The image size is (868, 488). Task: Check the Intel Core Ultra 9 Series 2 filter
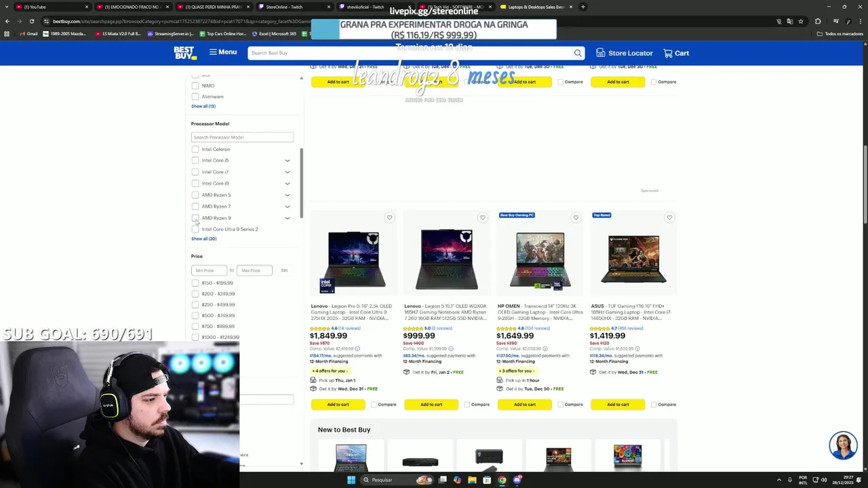click(195, 229)
